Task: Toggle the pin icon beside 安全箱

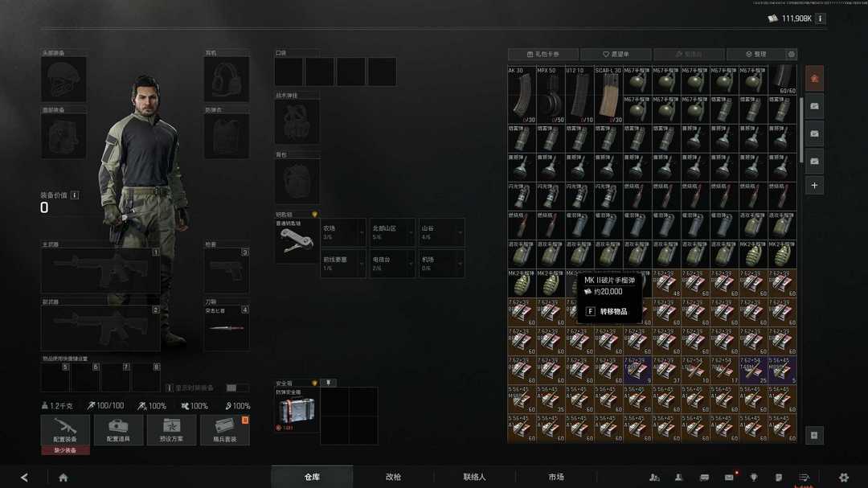Action: pos(329,383)
